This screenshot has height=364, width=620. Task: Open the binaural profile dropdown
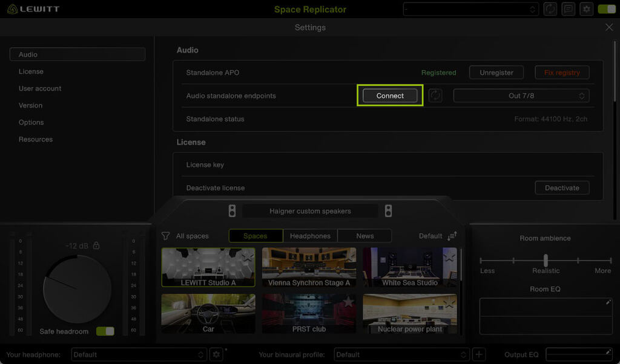401,354
